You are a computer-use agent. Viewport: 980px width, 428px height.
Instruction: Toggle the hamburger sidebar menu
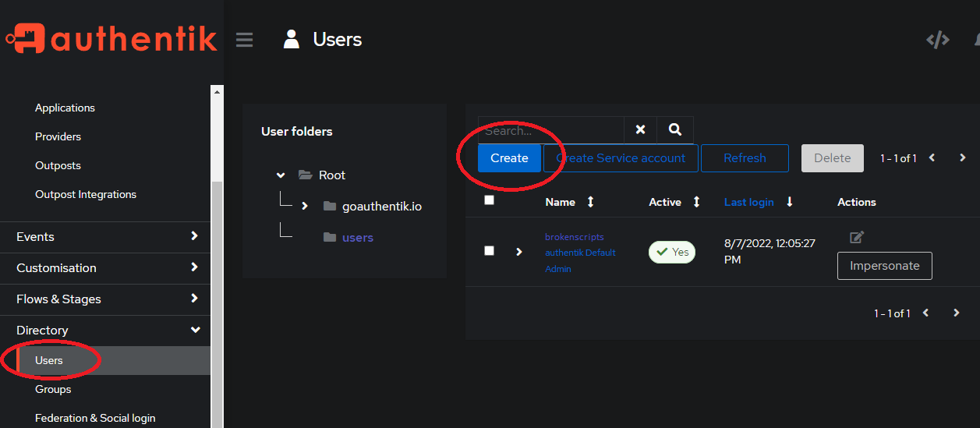[x=244, y=39]
